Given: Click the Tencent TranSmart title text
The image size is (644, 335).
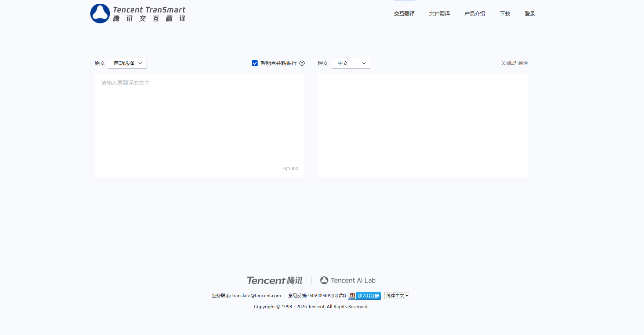Looking at the screenshot, I should coord(149,10).
